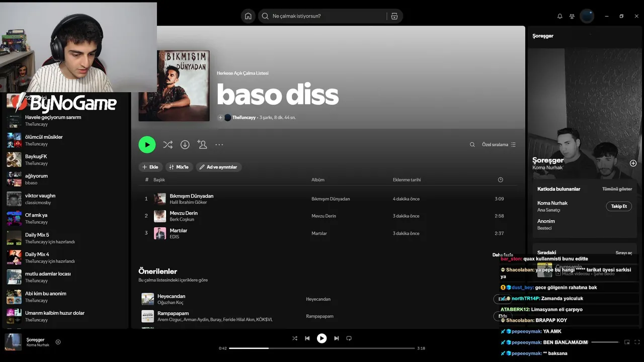Open 'Koma Nurhak' in the credits list

tap(552, 203)
